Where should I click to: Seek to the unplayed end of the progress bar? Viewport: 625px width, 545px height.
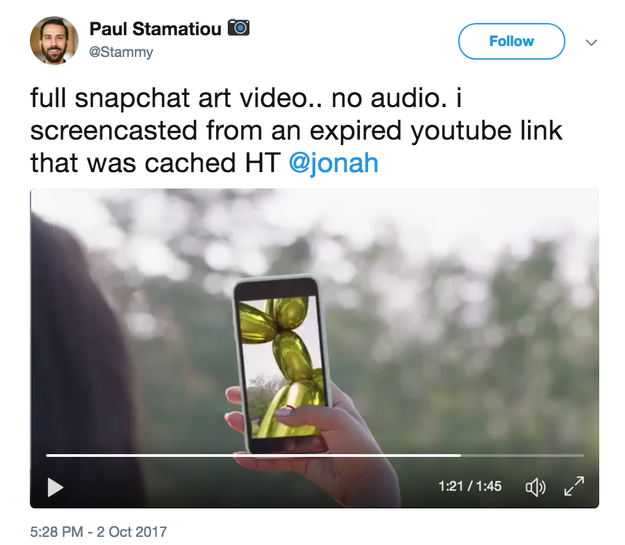pos(581,455)
